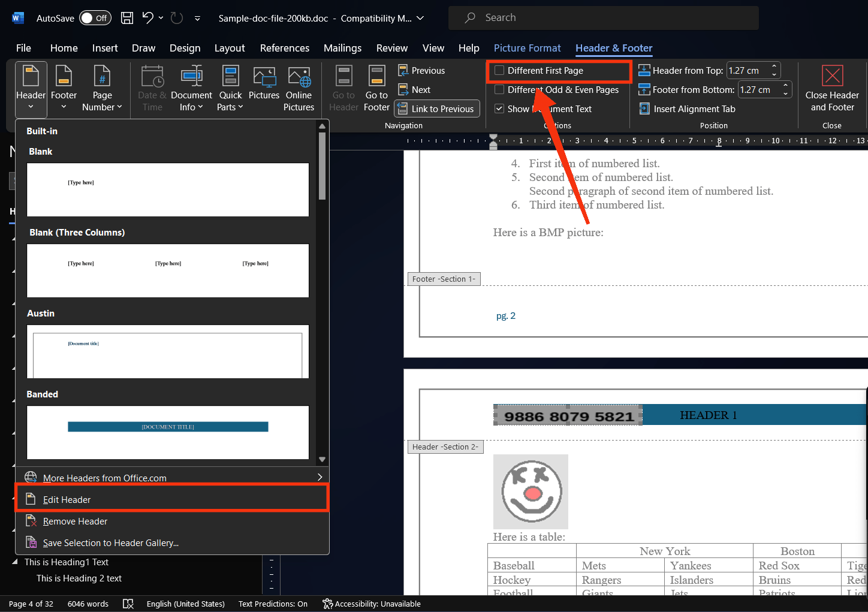Select Save Selection to Header Gallery
This screenshot has height=612, width=868.
tap(172, 543)
